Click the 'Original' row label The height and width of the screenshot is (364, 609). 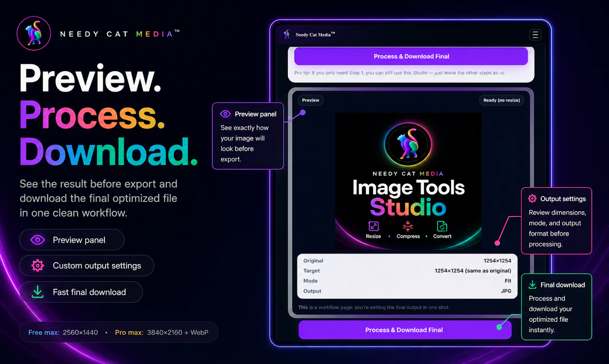[x=313, y=261]
